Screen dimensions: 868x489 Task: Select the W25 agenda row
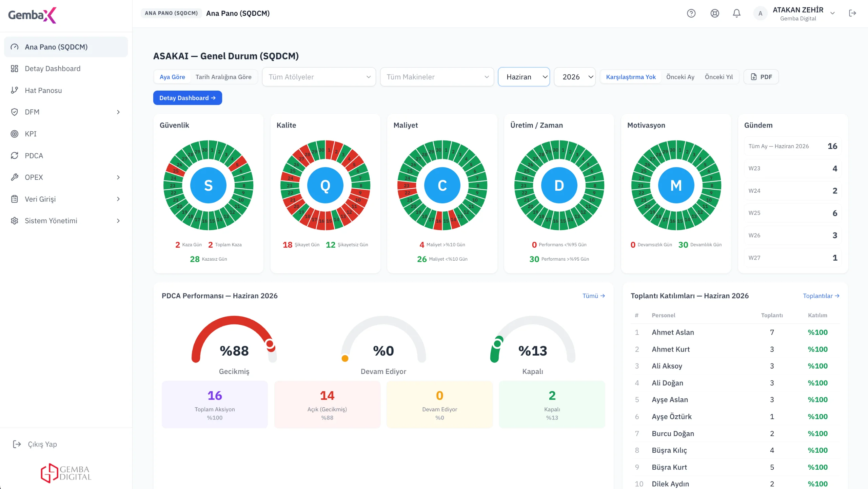point(793,213)
